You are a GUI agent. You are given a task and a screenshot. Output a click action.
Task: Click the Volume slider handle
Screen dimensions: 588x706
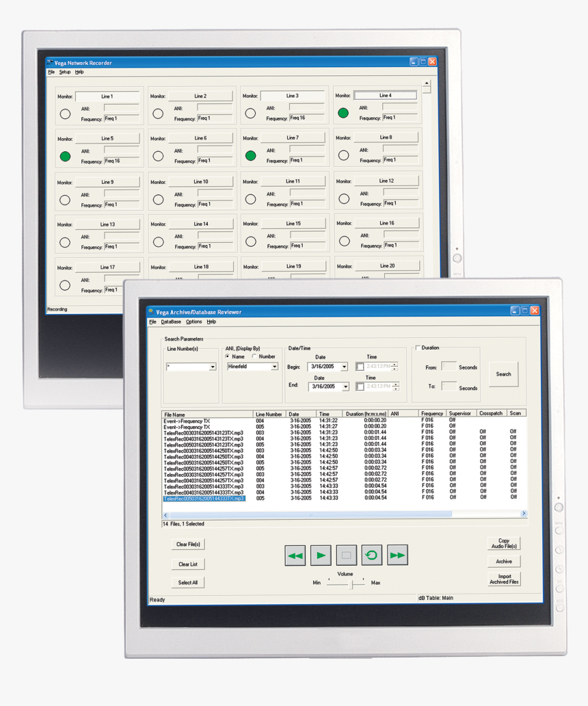click(353, 584)
